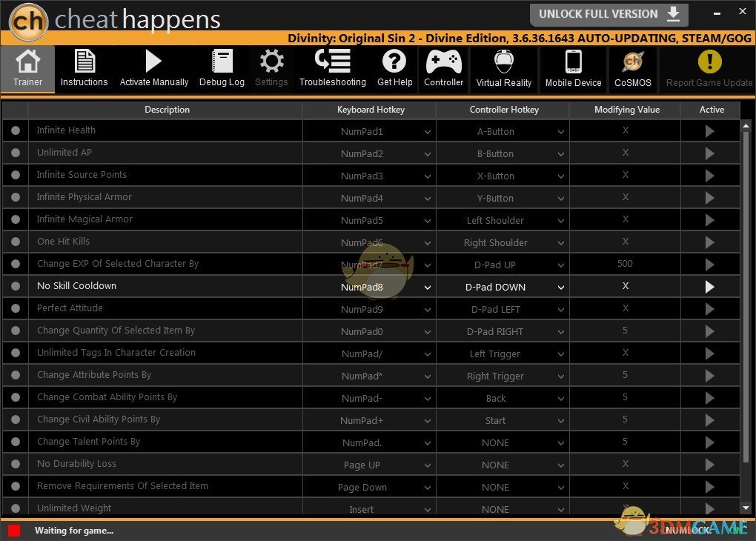Open Virtual Reality options

504,68
